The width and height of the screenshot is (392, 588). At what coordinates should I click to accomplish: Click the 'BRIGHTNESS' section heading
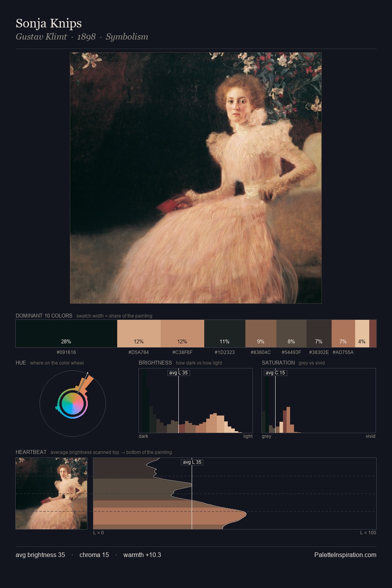click(x=155, y=363)
